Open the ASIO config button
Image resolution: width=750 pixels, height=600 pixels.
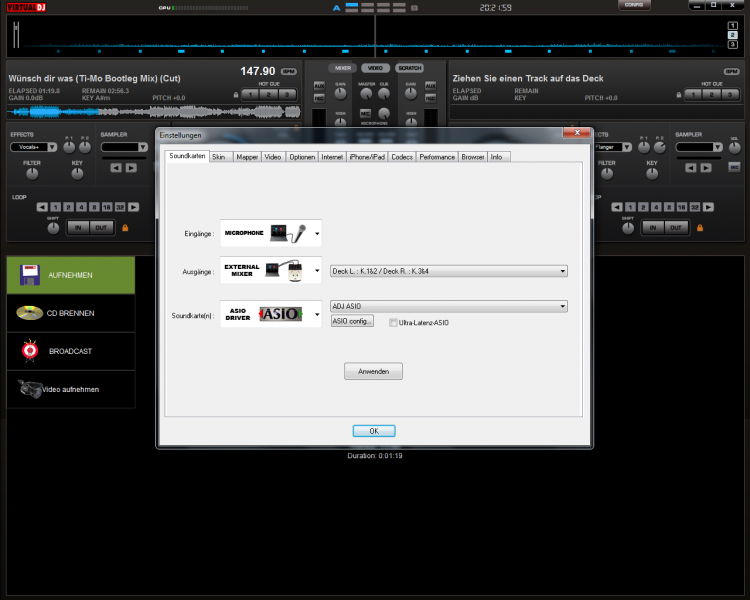[352, 321]
